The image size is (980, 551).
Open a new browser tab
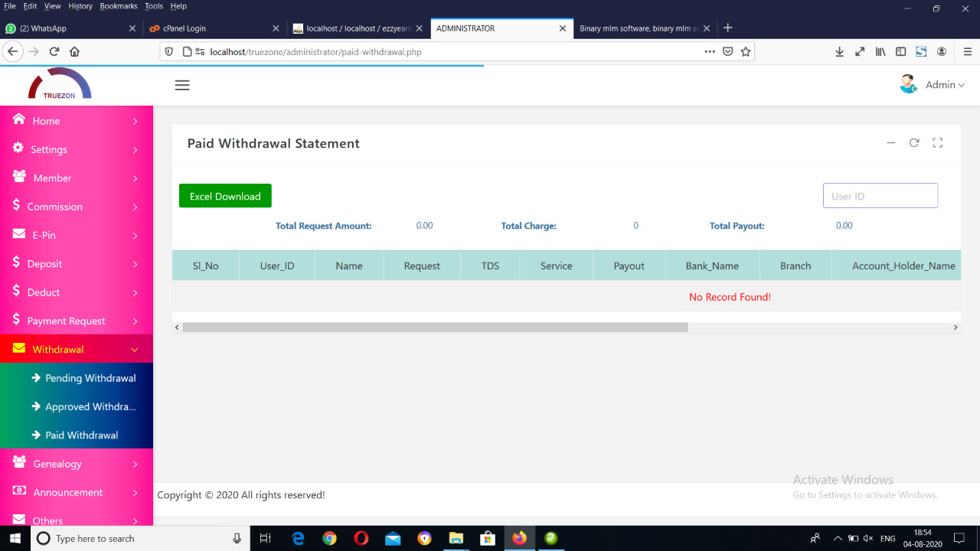click(x=728, y=28)
